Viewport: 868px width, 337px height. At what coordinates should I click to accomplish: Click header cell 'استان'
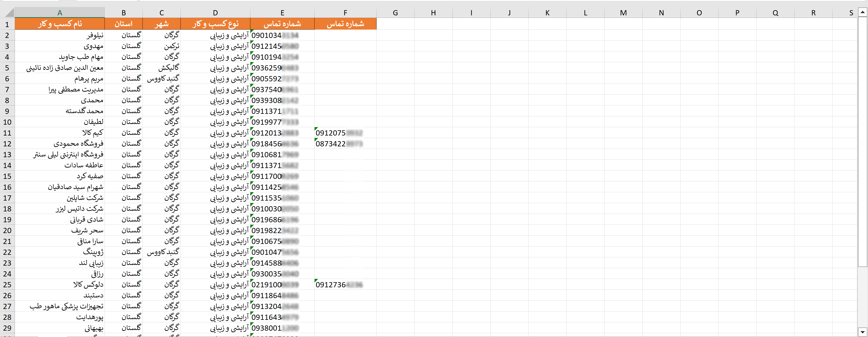tap(124, 24)
